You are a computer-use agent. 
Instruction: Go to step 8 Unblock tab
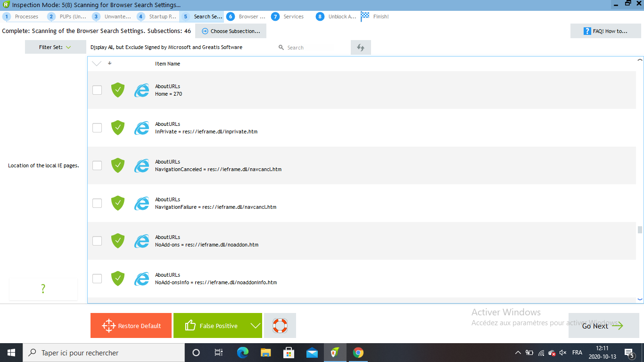[336, 16]
